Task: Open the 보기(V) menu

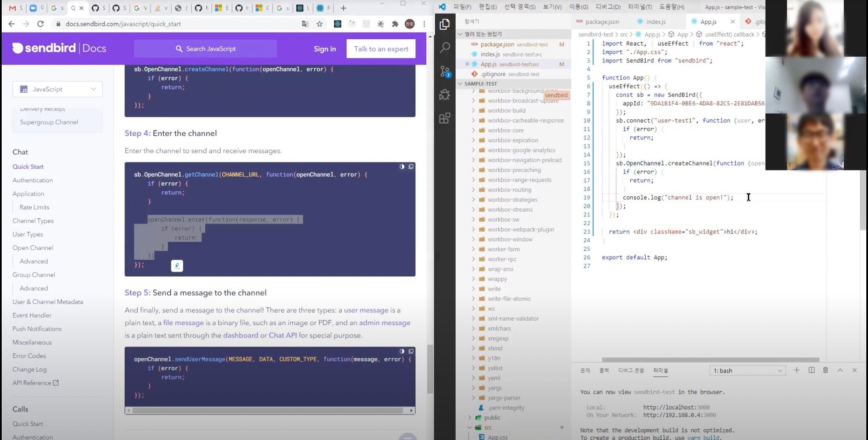Action: tap(552, 7)
